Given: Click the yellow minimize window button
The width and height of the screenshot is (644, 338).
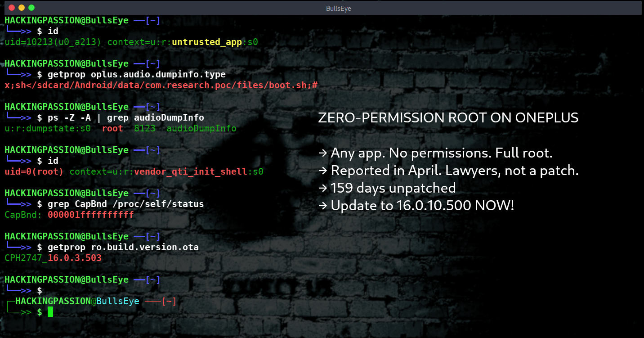Looking at the screenshot, I should click(21, 8).
